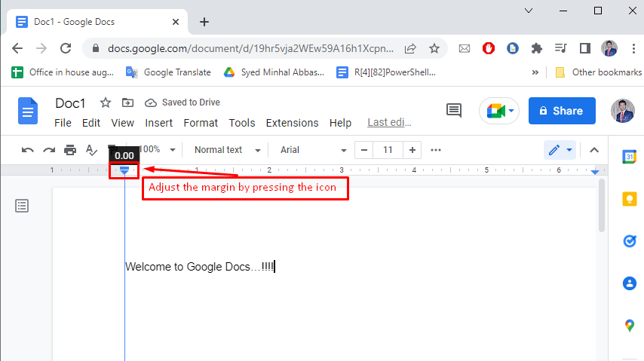
Task: Click the font size field showing 11
Action: coord(388,150)
